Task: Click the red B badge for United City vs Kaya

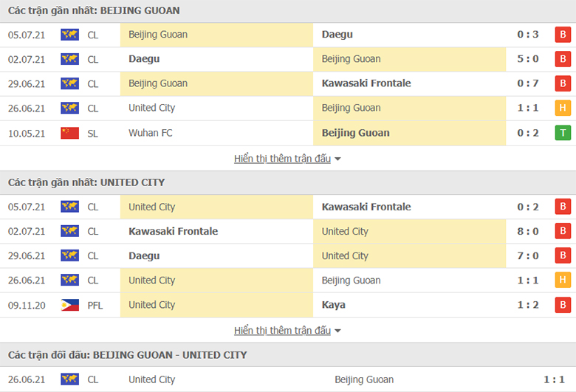Action: 563,305
